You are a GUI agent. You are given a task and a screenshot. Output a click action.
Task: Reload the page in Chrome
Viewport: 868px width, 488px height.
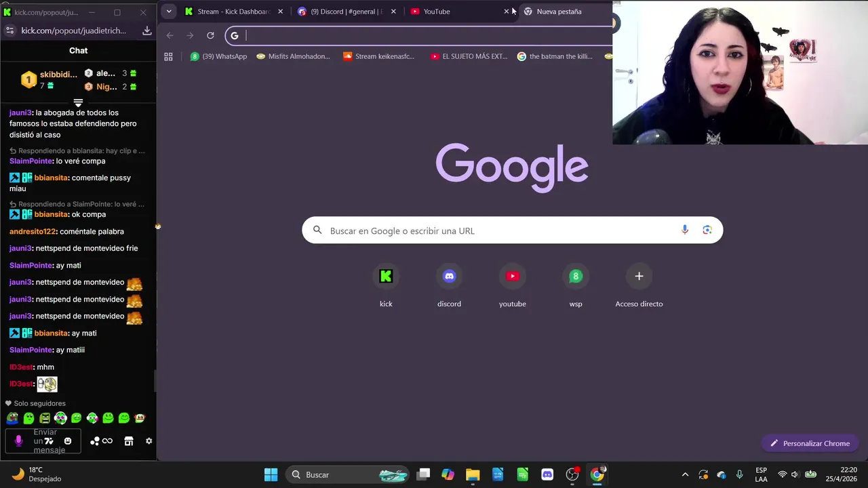(x=210, y=35)
